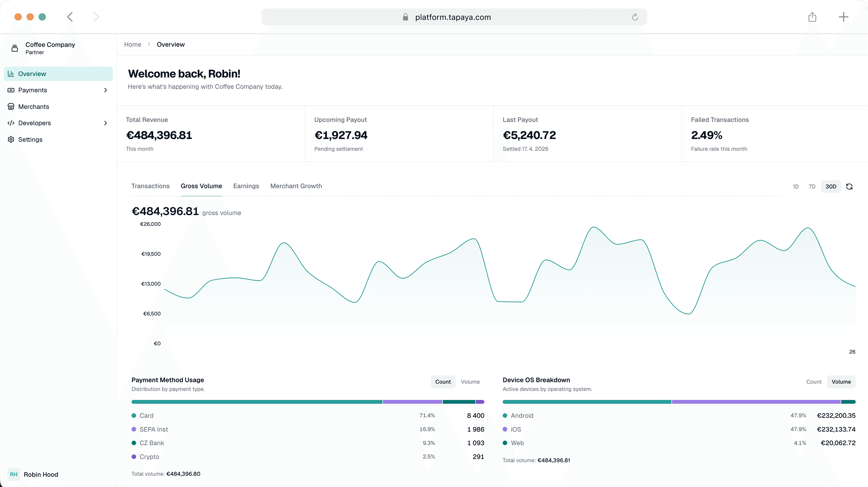Click the Merchants storefront icon

click(11, 106)
